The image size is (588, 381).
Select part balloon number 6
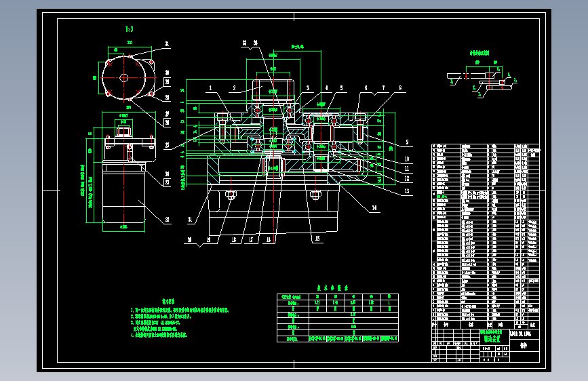coord(366,88)
